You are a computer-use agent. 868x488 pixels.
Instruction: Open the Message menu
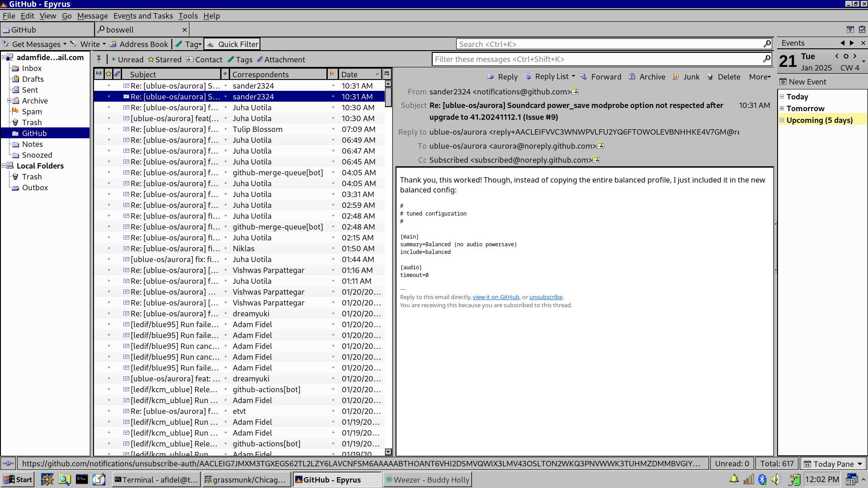[x=92, y=16]
